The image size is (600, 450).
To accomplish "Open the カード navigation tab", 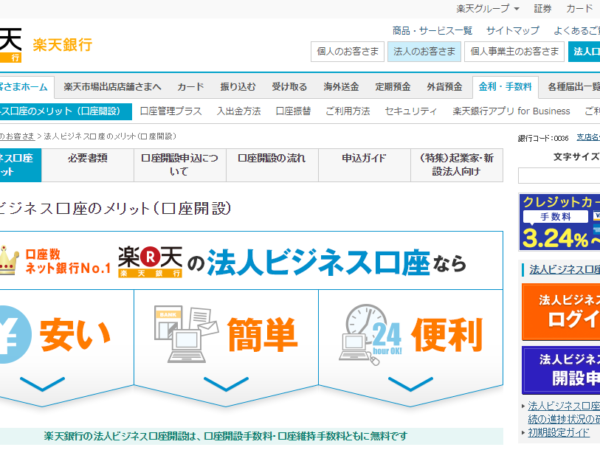I will (x=190, y=87).
